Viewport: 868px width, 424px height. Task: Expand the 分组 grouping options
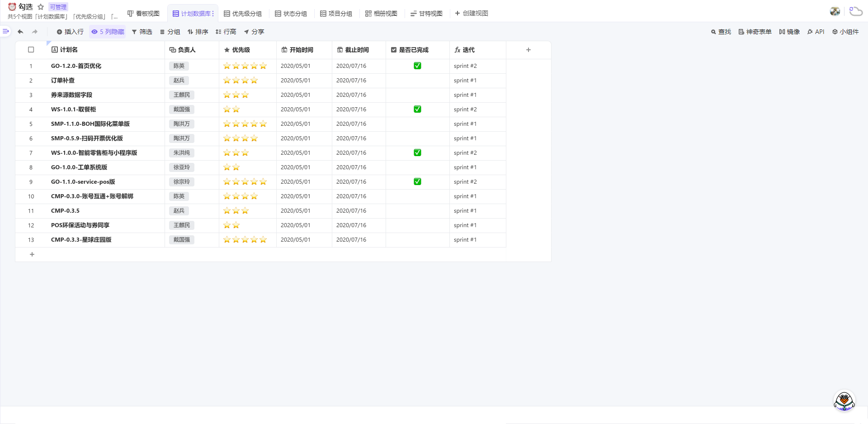pyautogui.click(x=170, y=32)
